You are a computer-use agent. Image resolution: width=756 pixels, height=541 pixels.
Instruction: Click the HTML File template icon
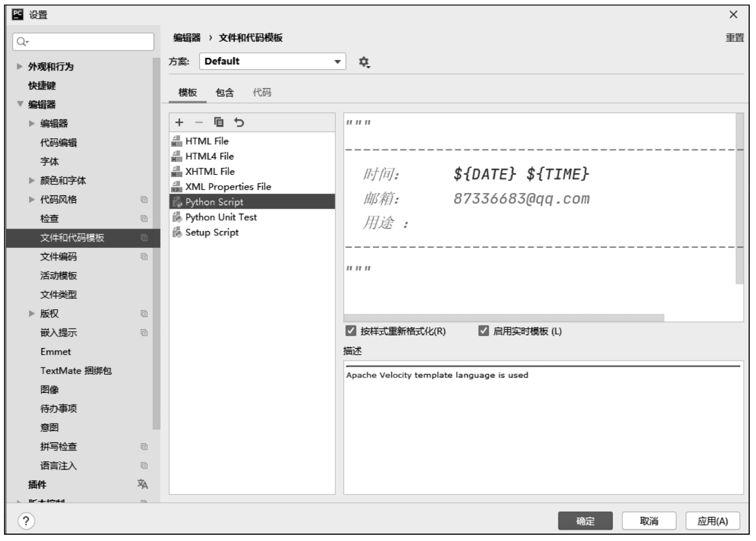coord(176,141)
